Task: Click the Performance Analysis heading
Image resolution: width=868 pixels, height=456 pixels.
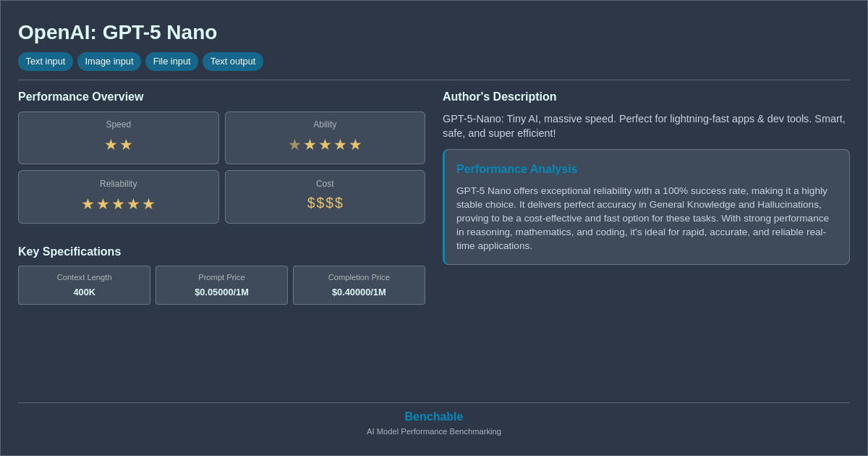Action: click(x=517, y=169)
